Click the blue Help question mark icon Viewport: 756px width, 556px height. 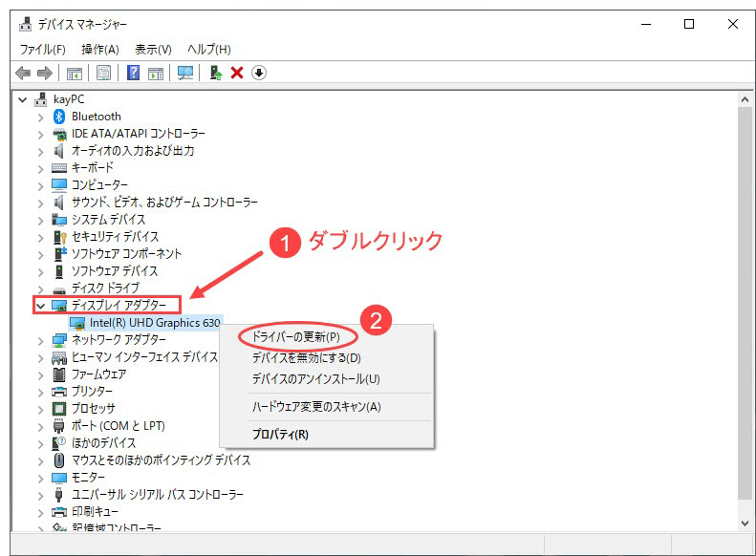[133, 73]
